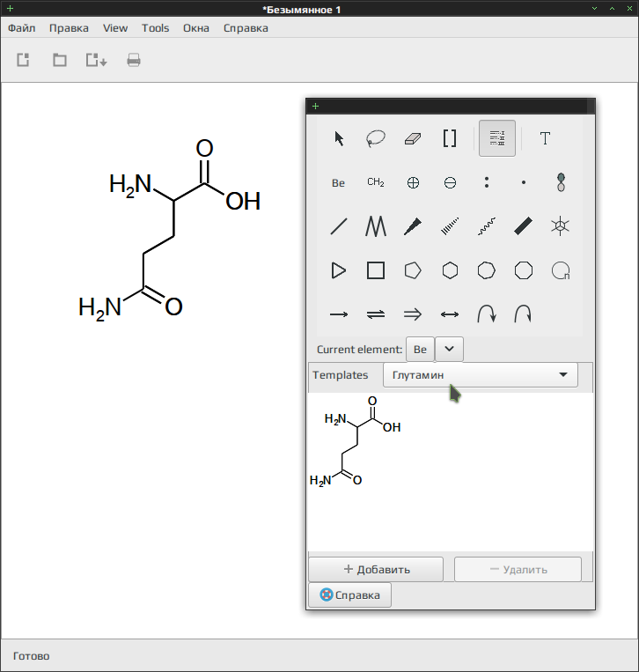Image resolution: width=639 pixels, height=672 pixels.
Task: Select the retrosynthesis double arrow tool
Action: pos(413,314)
